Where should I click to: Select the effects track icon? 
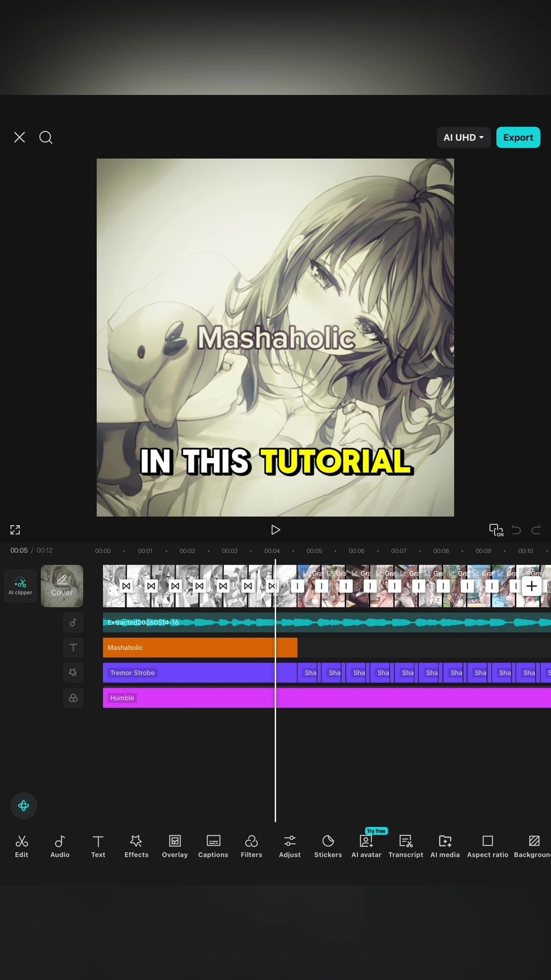(x=73, y=673)
